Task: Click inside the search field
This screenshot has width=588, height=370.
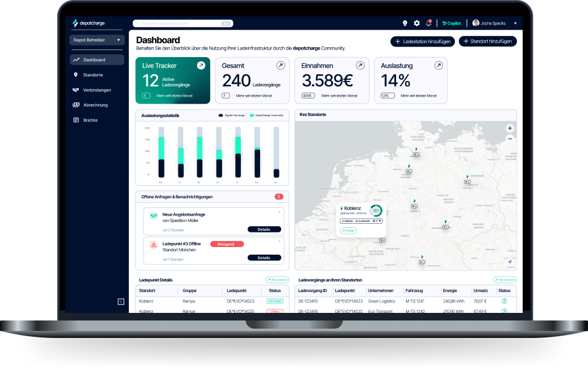Action: coord(181,23)
